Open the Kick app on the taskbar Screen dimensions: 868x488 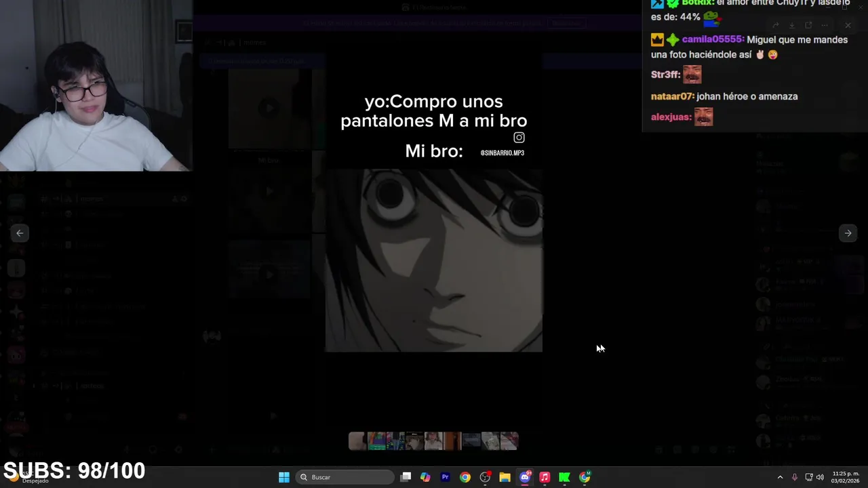(564, 477)
